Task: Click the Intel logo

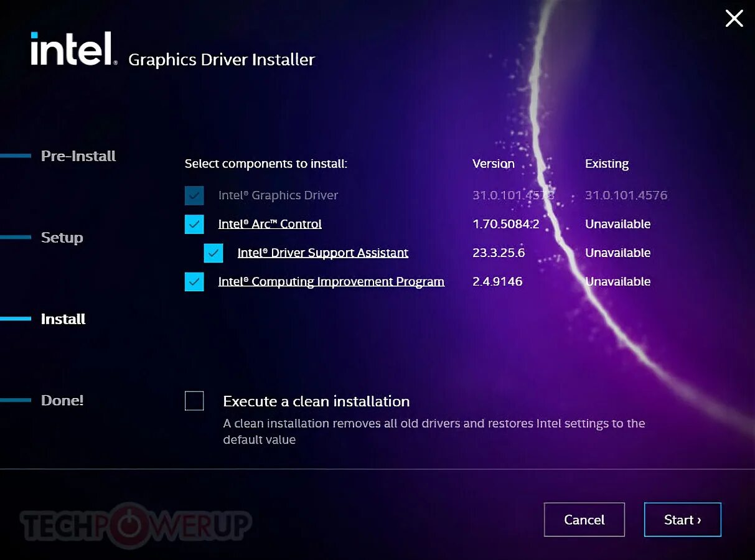Action: [x=73, y=49]
